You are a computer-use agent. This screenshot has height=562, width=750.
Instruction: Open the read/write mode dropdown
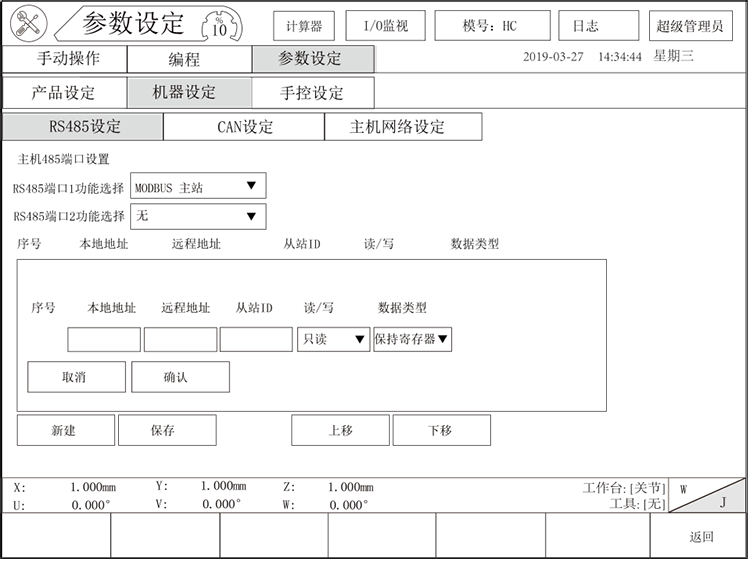coord(334,340)
